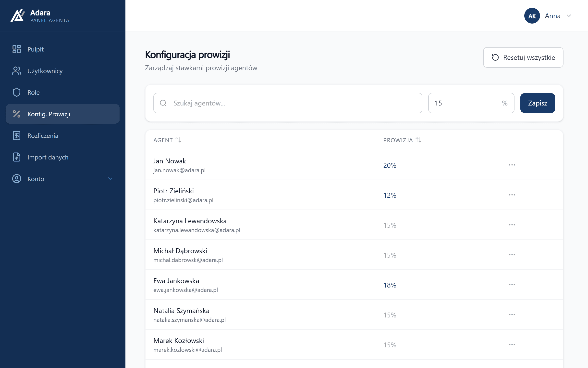Expand the Konto submenu chevron

tap(110, 179)
